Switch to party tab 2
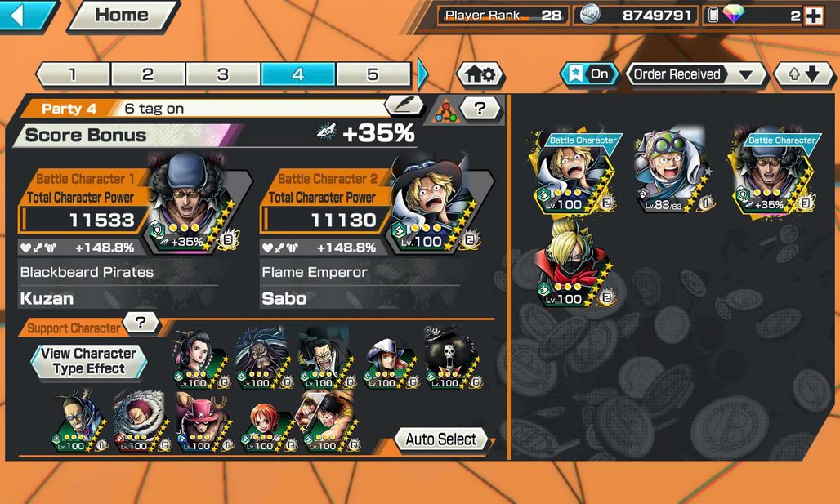The width and height of the screenshot is (840, 504). click(148, 74)
